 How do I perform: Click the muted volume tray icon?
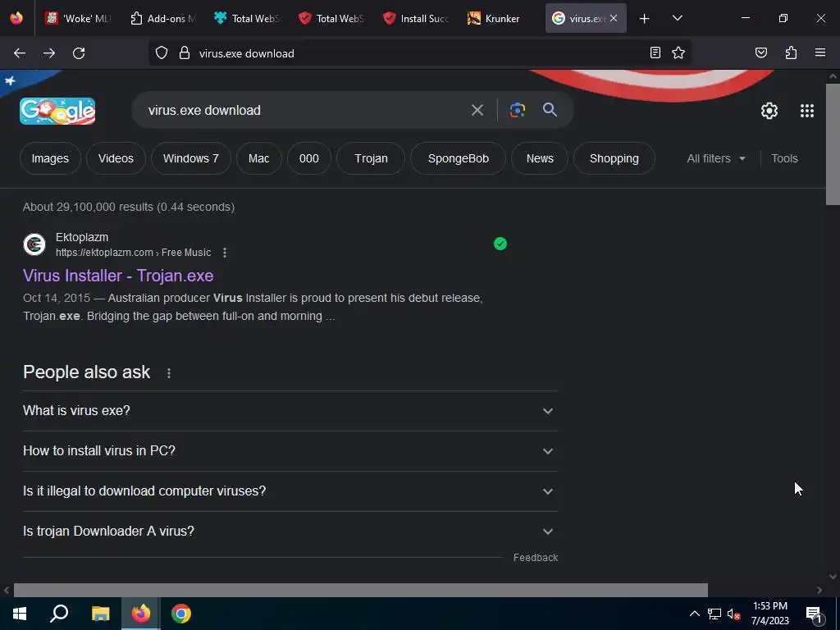coord(734,614)
